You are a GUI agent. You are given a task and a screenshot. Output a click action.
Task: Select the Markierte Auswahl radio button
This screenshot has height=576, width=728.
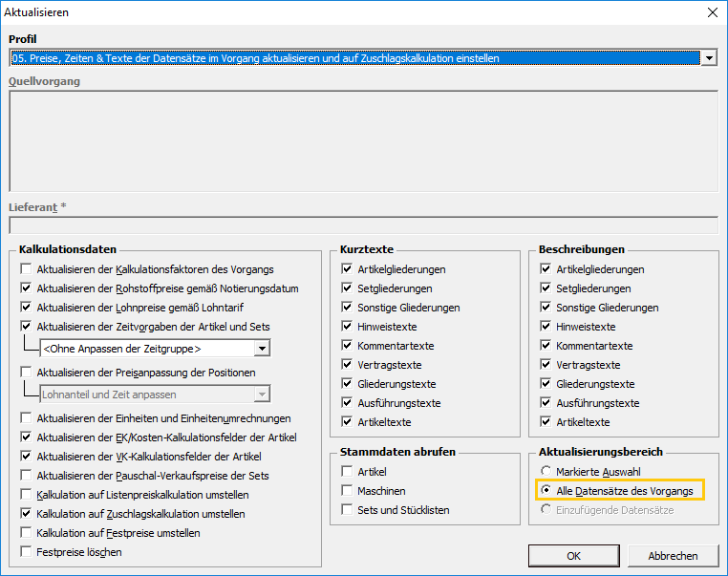click(546, 472)
